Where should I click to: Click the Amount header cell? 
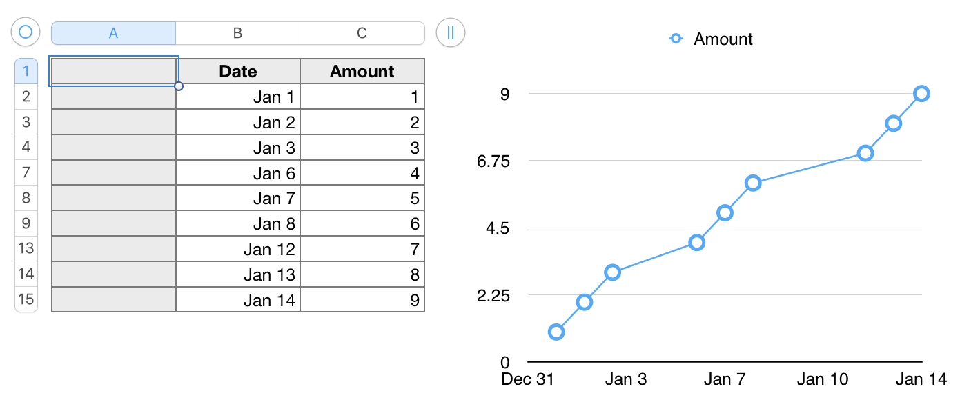[362, 72]
